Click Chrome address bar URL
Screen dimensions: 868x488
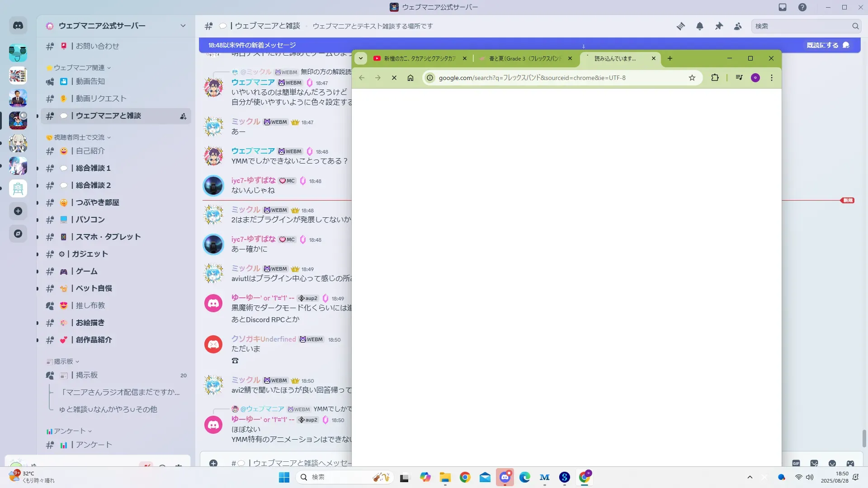click(532, 78)
